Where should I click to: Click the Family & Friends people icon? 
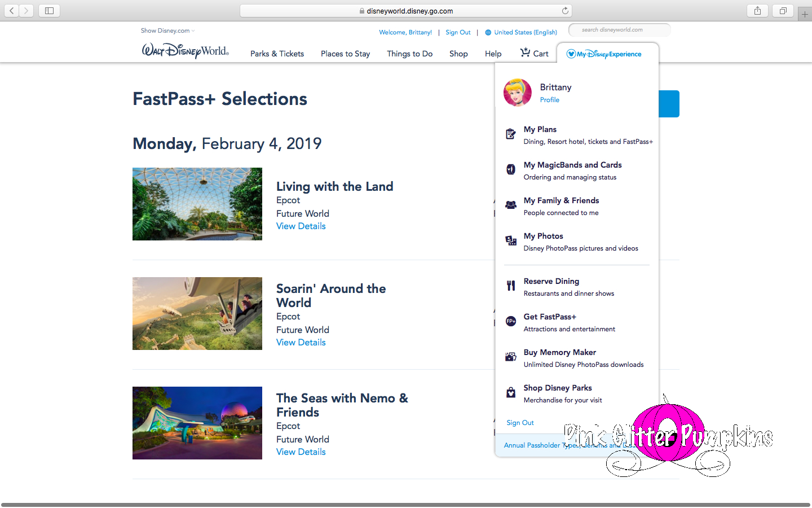(x=510, y=205)
